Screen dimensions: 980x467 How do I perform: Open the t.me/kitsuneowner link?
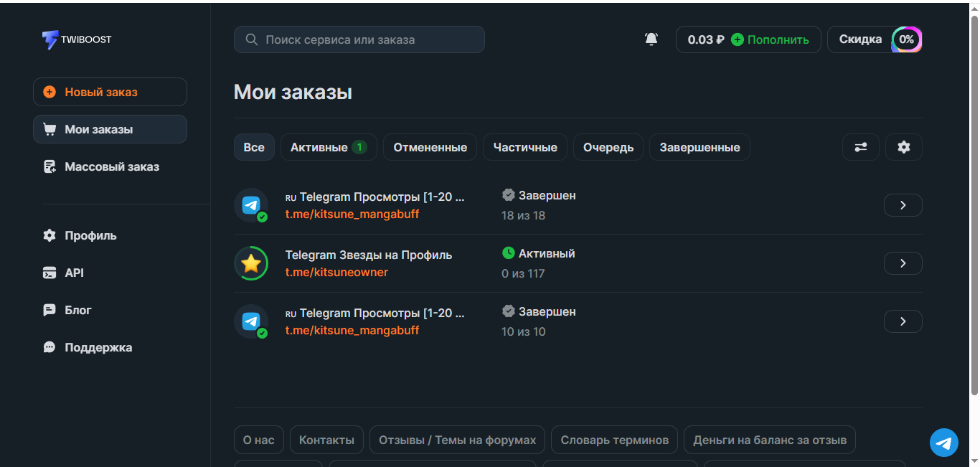[336, 273]
